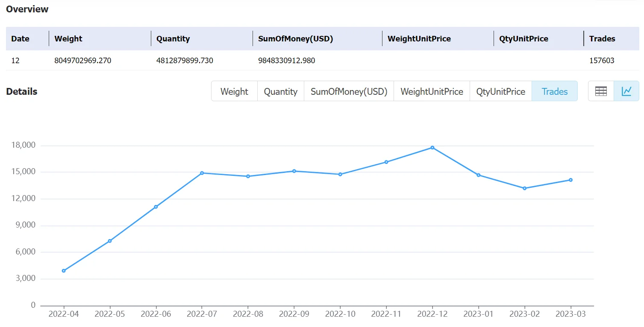Viewport: 644px width, 327px height.
Task: Select the QtyUnitPrice tab
Action: coord(501,91)
